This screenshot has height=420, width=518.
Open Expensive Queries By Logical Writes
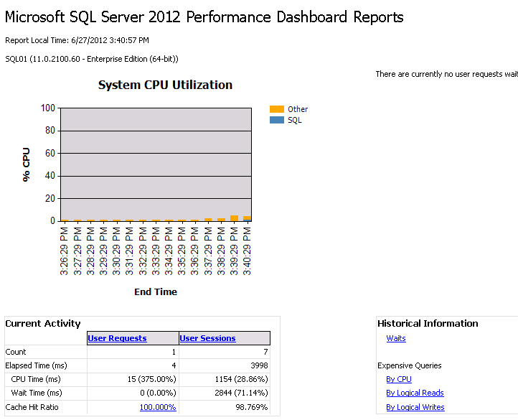[415, 407]
